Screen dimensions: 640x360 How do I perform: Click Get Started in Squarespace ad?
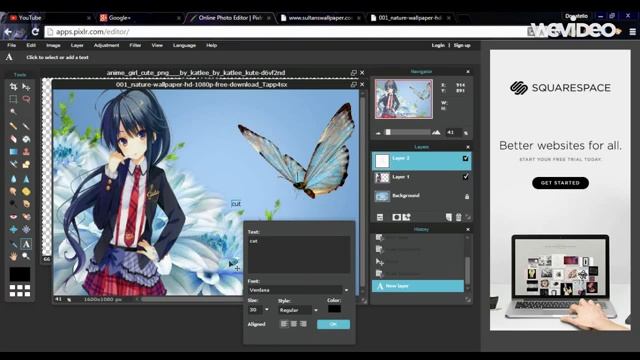pyautogui.click(x=560, y=183)
